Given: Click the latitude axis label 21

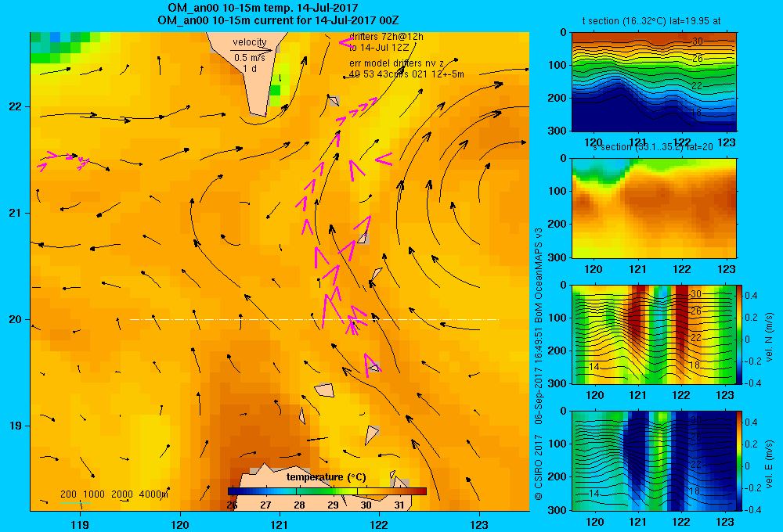Looking at the screenshot, I should click(x=16, y=213).
